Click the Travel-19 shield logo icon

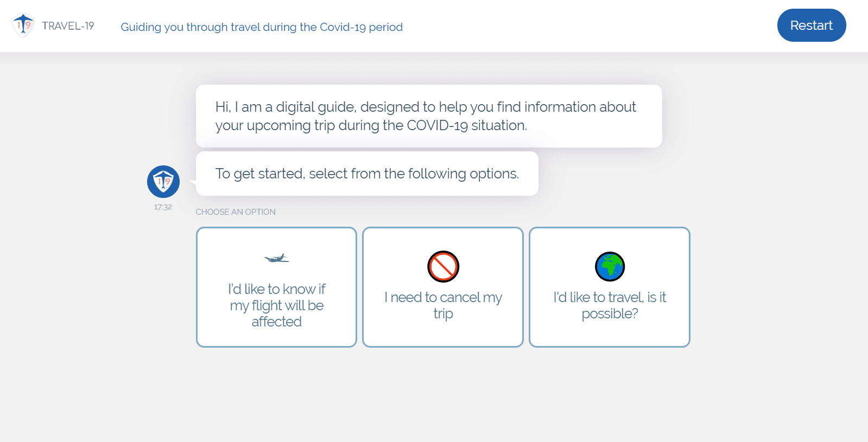(x=23, y=25)
